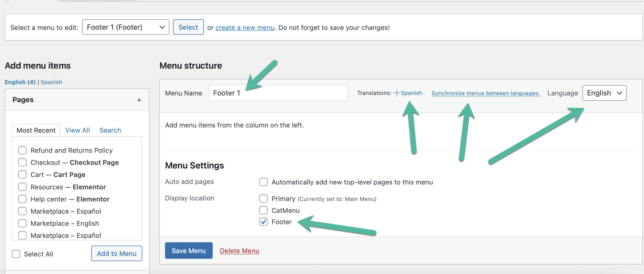Select the Help center Elementor page
644x274 pixels.
coord(22,199)
